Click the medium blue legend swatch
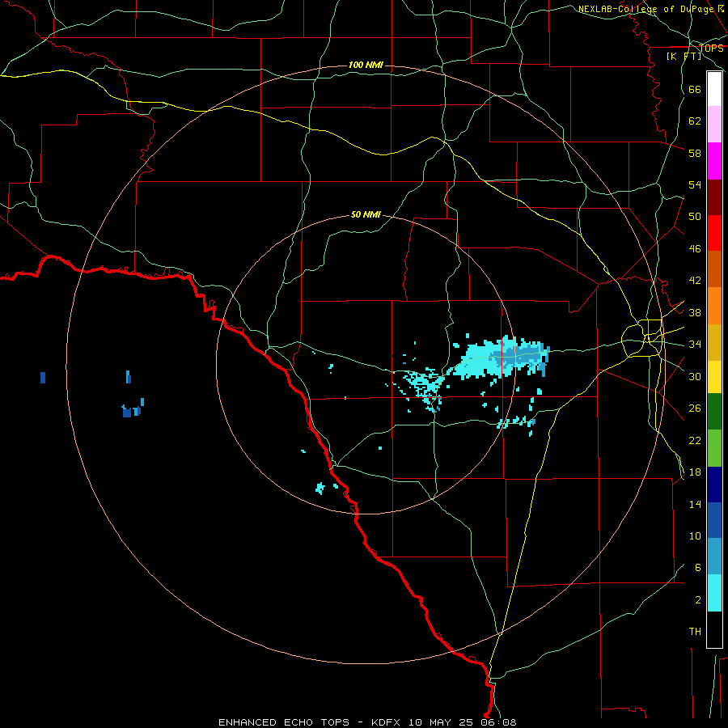The image size is (728, 728). pyautogui.click(x=714, y=520)
